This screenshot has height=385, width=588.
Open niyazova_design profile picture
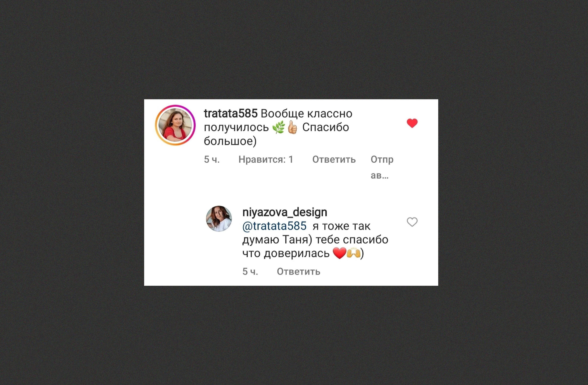(219, 219)
